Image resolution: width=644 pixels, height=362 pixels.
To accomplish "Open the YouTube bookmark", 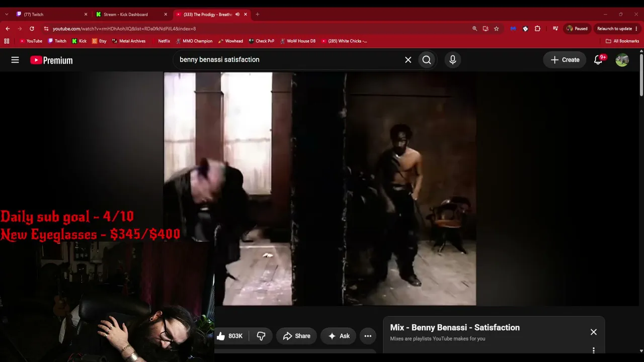I will tap(31, 41).
